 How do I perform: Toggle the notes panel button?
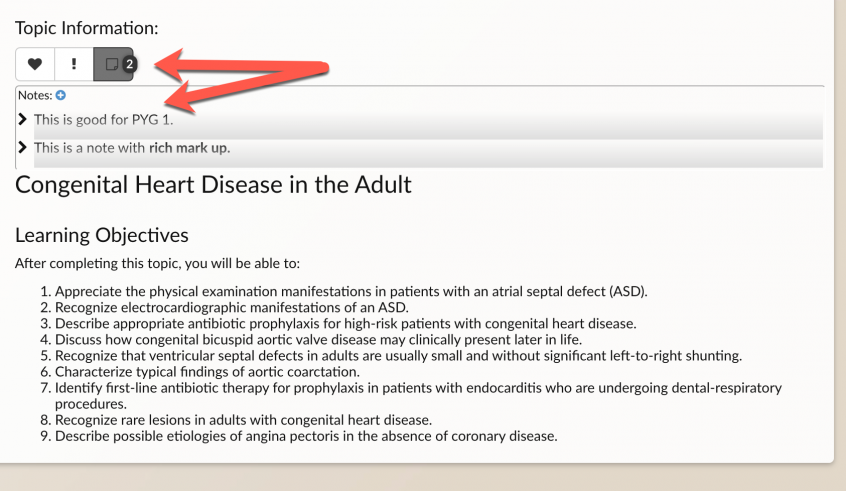[x=113, y=64]
